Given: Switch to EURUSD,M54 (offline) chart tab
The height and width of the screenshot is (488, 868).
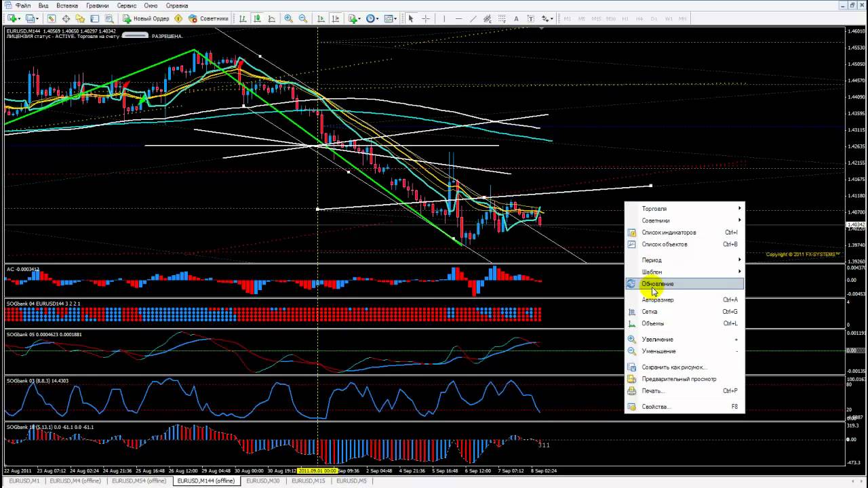Looking at the screenshot, I should click(138, 481).
